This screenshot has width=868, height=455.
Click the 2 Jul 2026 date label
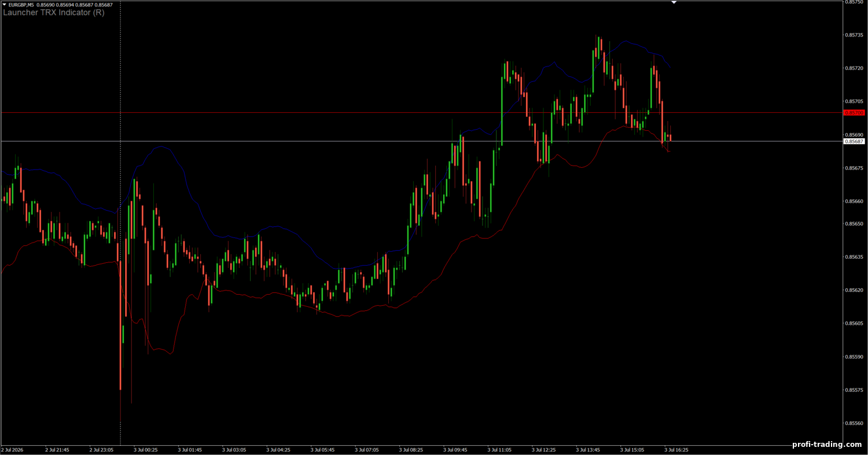(x=13, y=449)
